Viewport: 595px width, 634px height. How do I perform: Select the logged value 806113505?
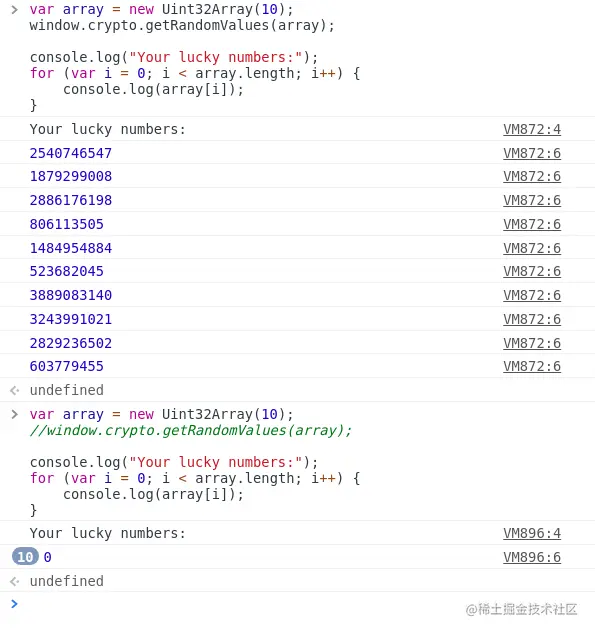click(67, 224)
